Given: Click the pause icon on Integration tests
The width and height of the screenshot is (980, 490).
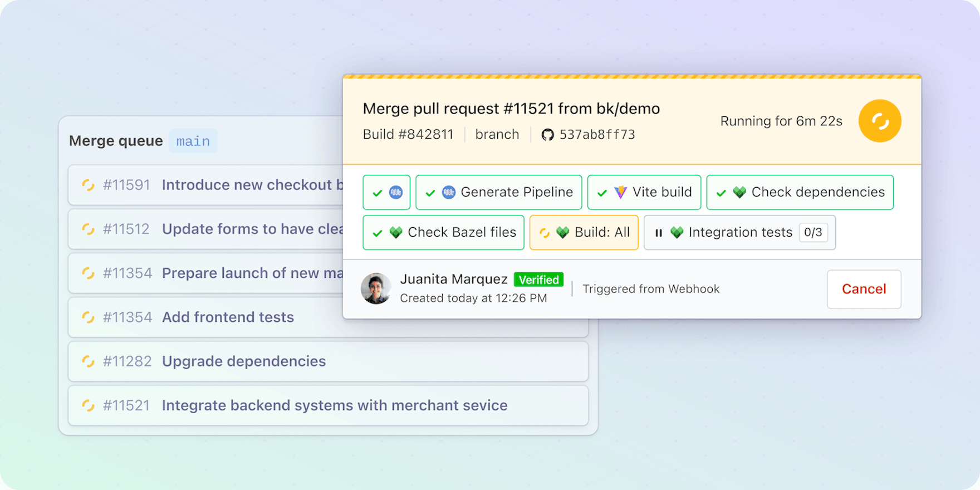Looking at the screenshot, I should [659, 233].
